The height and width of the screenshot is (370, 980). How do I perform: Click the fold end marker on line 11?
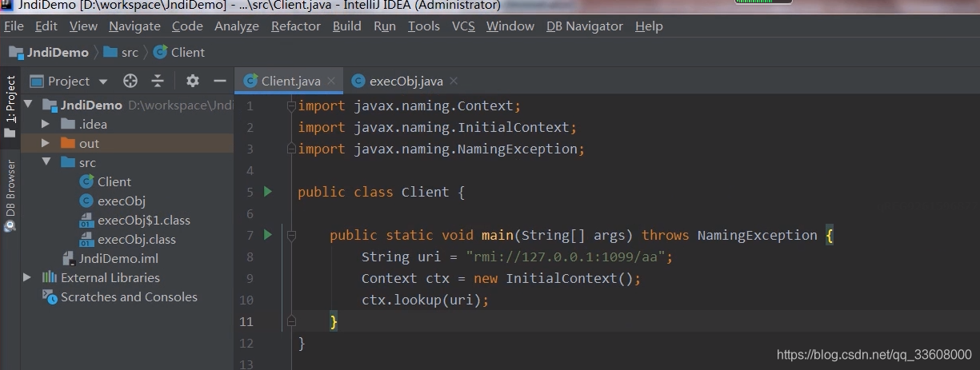pyautogui.click(x=291, y=320)
